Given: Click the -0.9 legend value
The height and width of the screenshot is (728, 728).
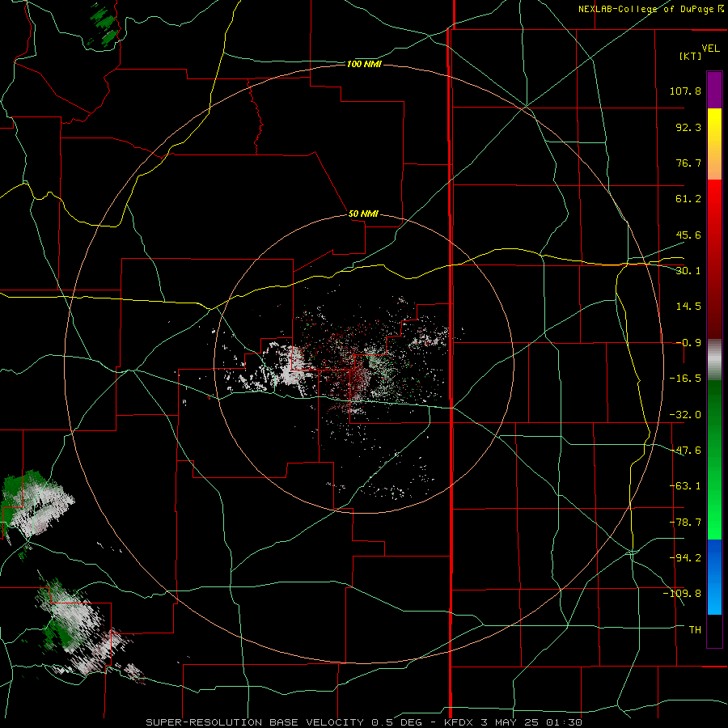Looking at the screenshot, I should pyautogui.click(x=688, y=343).
